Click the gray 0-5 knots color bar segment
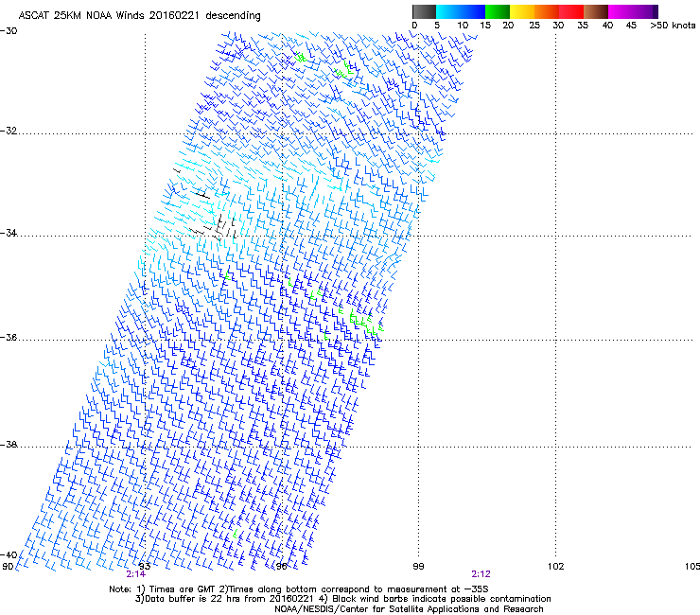 tap(424, 11)
